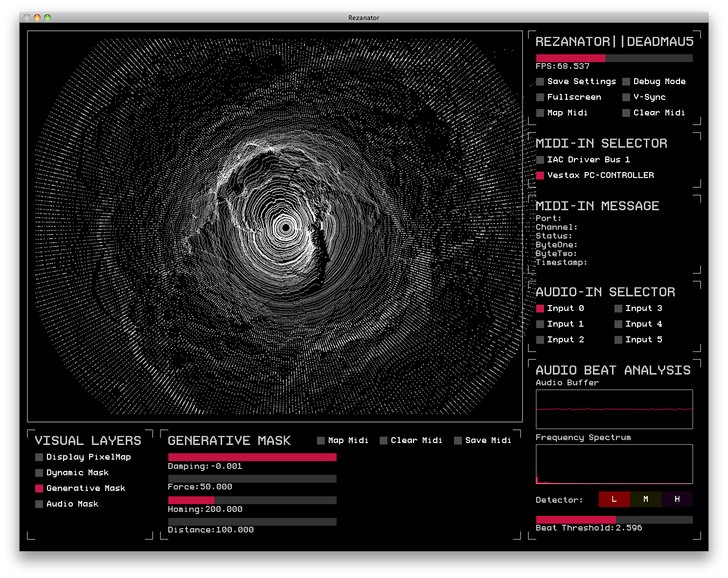
Task: Click Clear Midi in the Generative Mask panel
Action: [384, 440]
